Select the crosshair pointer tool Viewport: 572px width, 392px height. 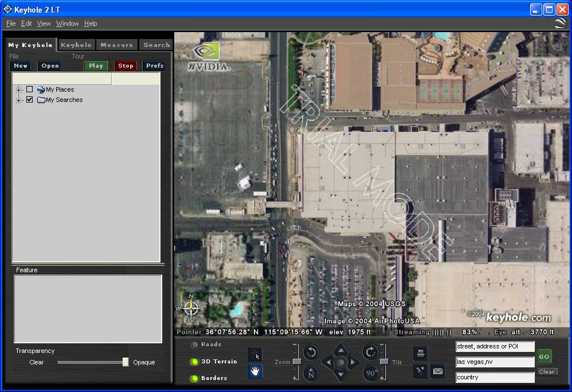(x=255, y=354)
